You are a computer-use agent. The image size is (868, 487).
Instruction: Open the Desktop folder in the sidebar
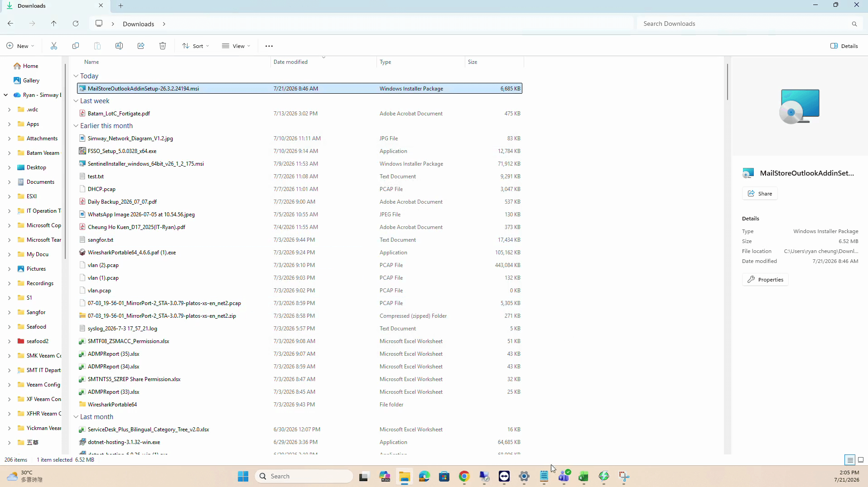[x=36, y=167]
